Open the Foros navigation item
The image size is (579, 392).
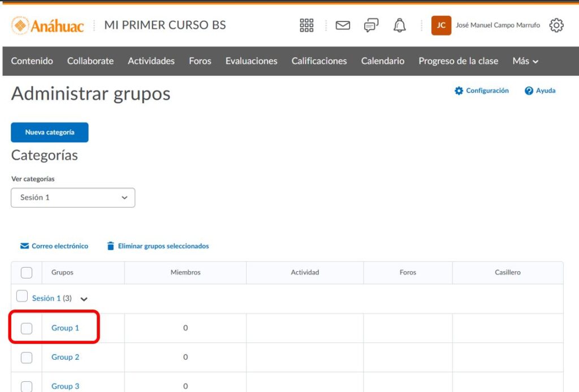(200, 61)
